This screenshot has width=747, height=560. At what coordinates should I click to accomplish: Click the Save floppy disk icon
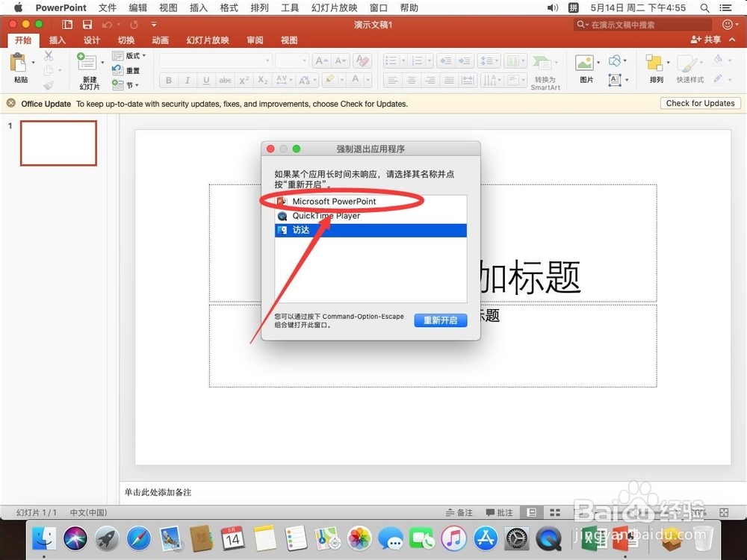(x=87, y=25)
